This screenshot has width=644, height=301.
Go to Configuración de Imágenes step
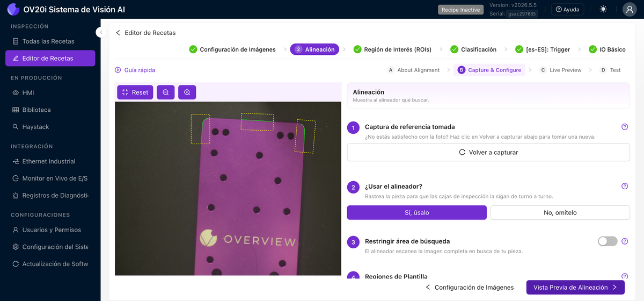(x=232, y=49)
